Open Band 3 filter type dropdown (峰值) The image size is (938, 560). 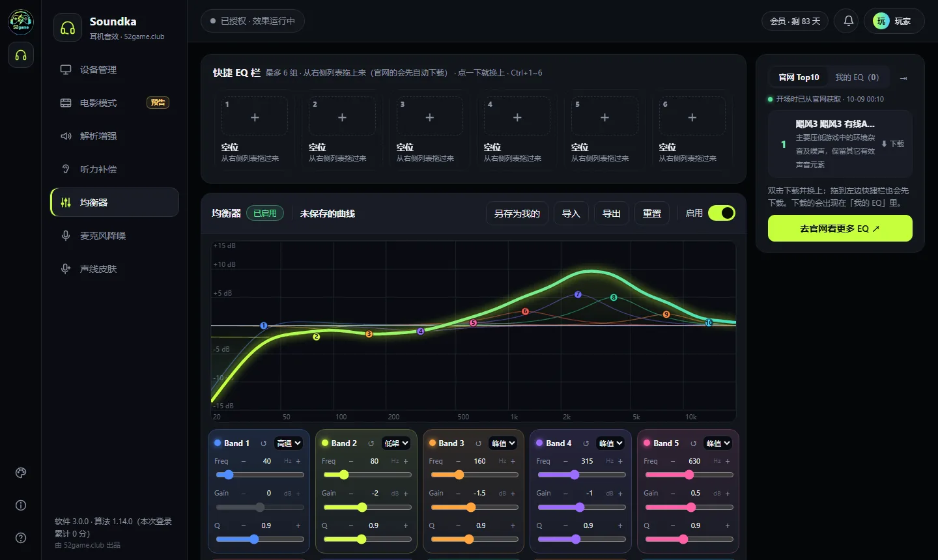pos(504,443)
